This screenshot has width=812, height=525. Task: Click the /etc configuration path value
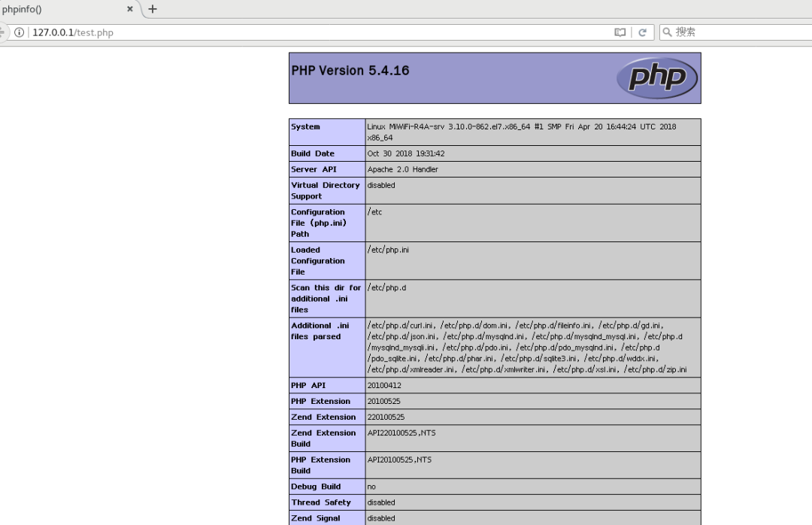point(375,211)
